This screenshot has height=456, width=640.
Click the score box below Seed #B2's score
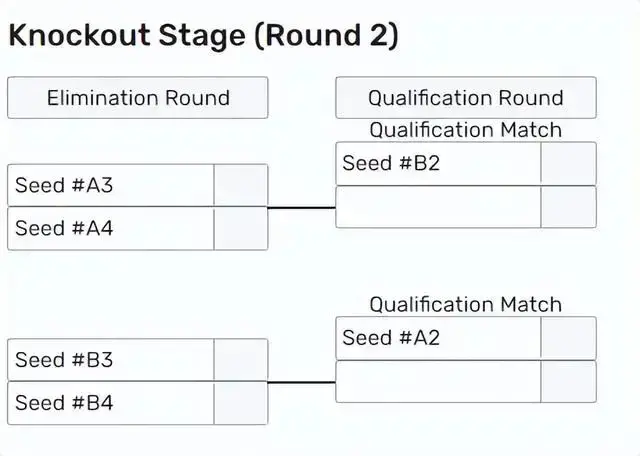click(568, 207)
